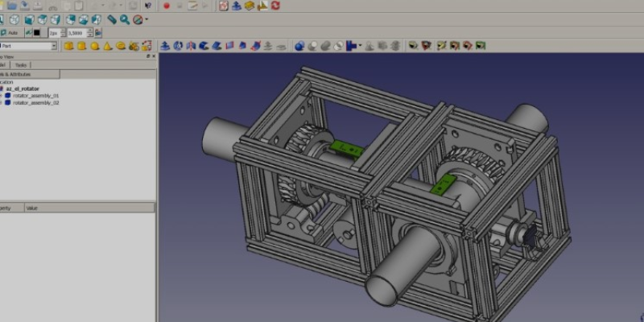
Task: Open the draw style dropdown arrow
Action: (x=147, y=19)
